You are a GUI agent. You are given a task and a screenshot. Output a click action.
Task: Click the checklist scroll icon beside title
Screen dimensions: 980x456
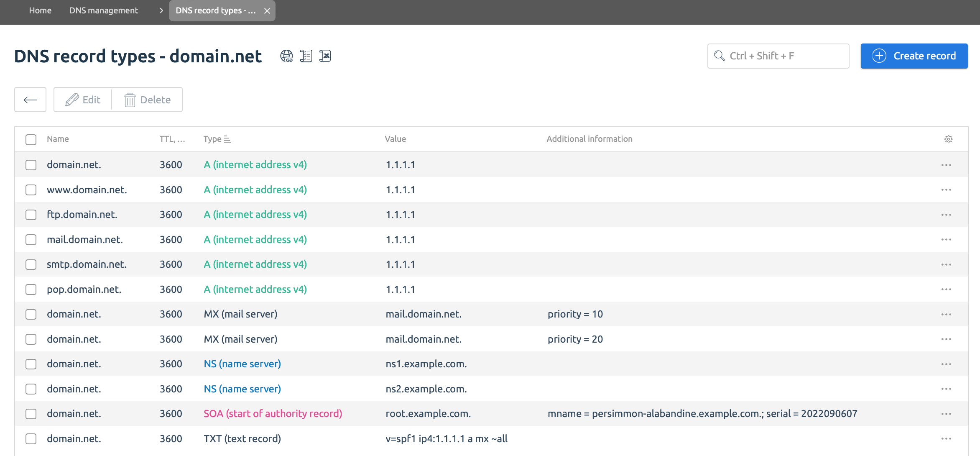pos(306,56)
